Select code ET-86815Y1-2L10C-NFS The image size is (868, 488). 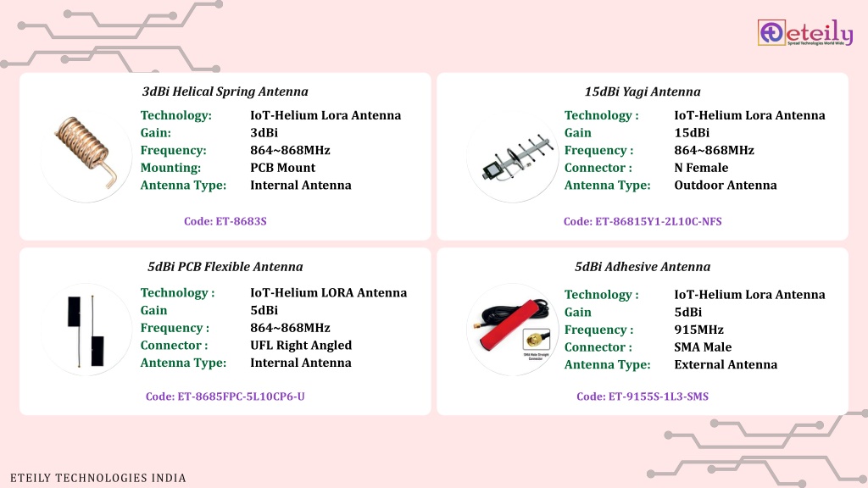click(643, 221)
